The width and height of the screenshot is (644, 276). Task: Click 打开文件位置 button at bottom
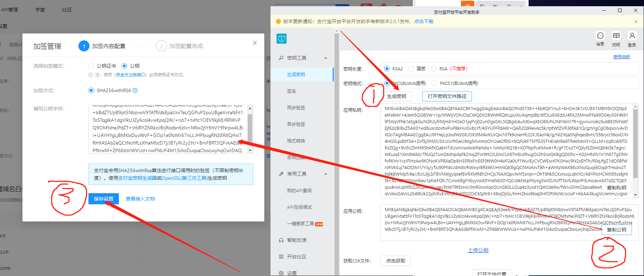[x=492, y=273]
